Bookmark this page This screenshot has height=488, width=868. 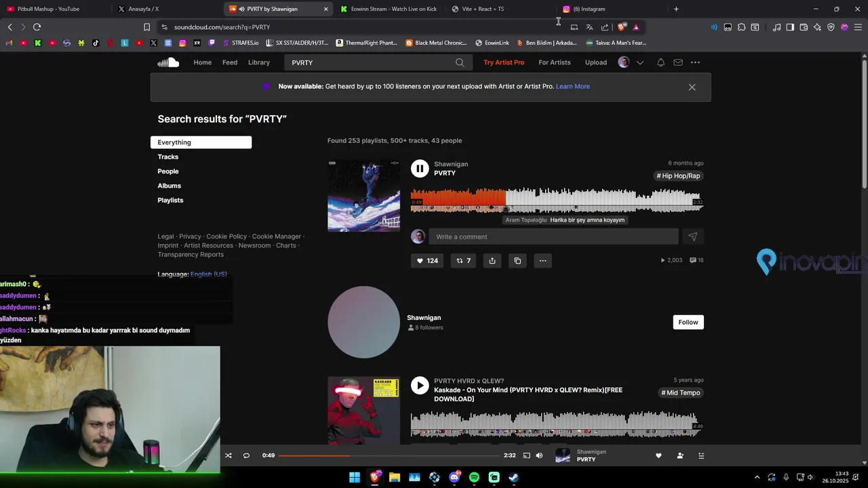point(146,27)
